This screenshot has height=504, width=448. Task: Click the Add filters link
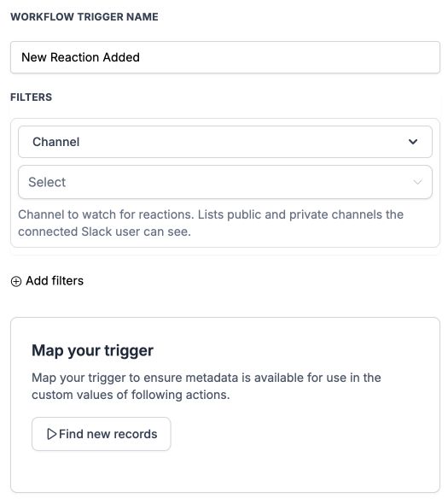click(x=47, y=280)
